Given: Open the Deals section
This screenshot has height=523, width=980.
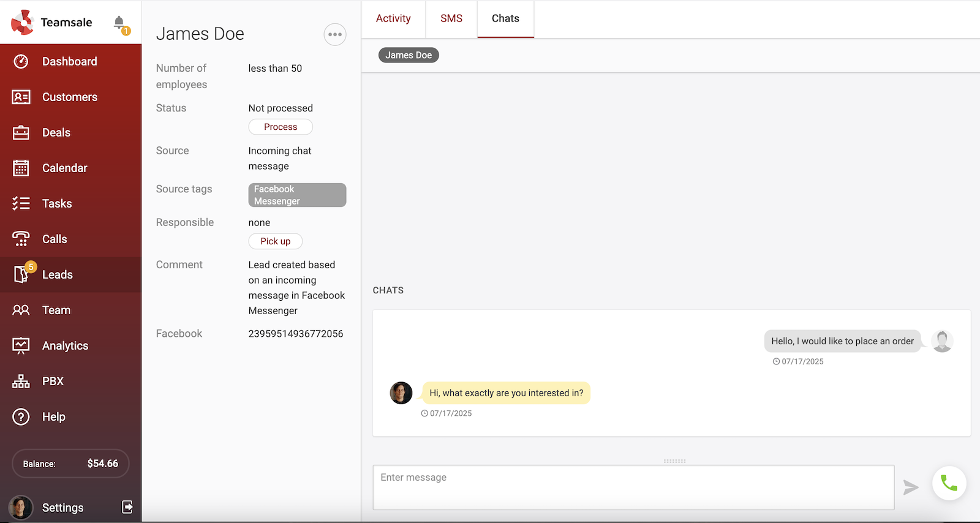Looking at the screenshot, I should pos(70,132).
